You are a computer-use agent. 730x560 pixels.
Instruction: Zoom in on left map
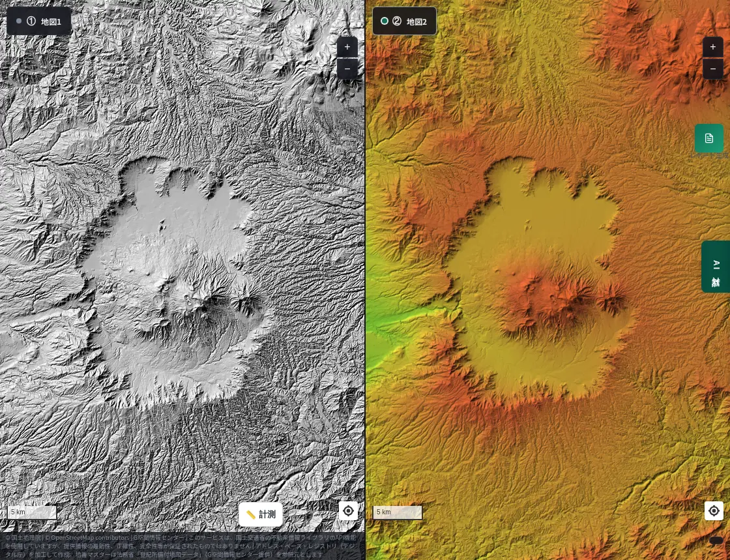(347, 47)
